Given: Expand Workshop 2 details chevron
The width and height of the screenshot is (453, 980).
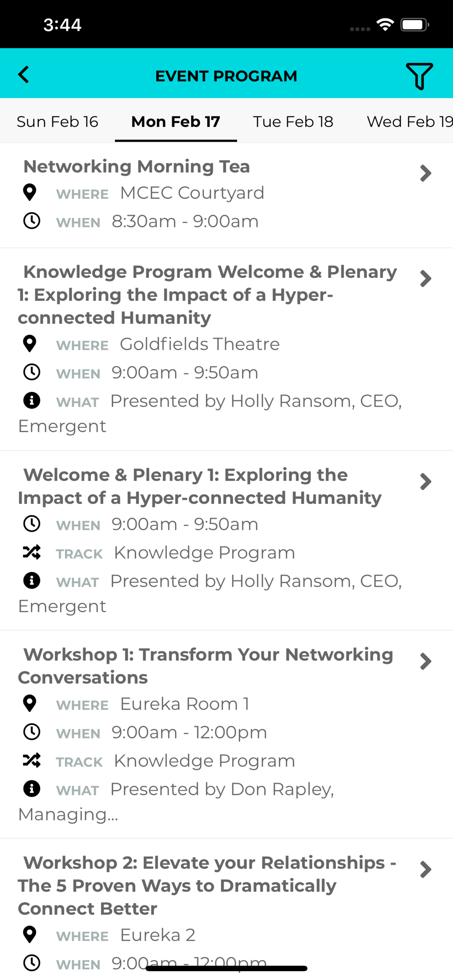Looking at the screenshot, I should tap(426, 870).
